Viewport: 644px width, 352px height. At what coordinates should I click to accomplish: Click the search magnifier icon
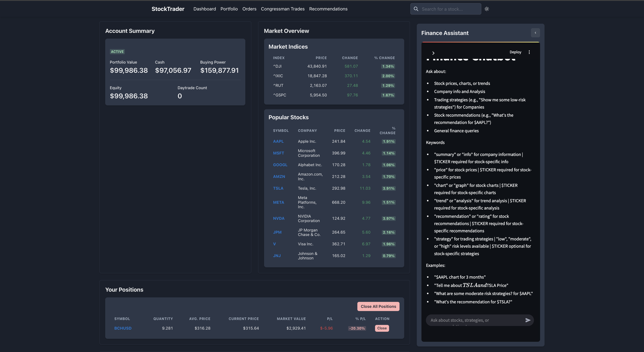(x=416, y=9)
